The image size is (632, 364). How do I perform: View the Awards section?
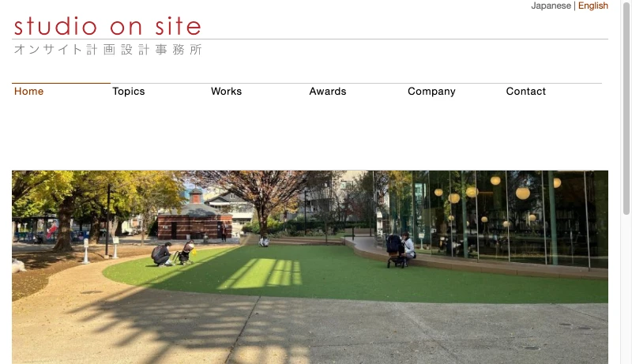click(x=328, y=92)
